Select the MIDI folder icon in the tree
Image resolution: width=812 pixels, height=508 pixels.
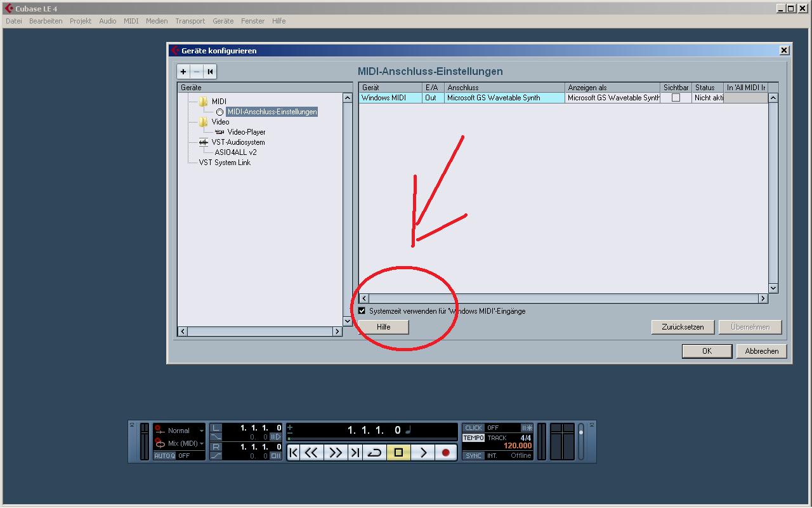(203, 102)
